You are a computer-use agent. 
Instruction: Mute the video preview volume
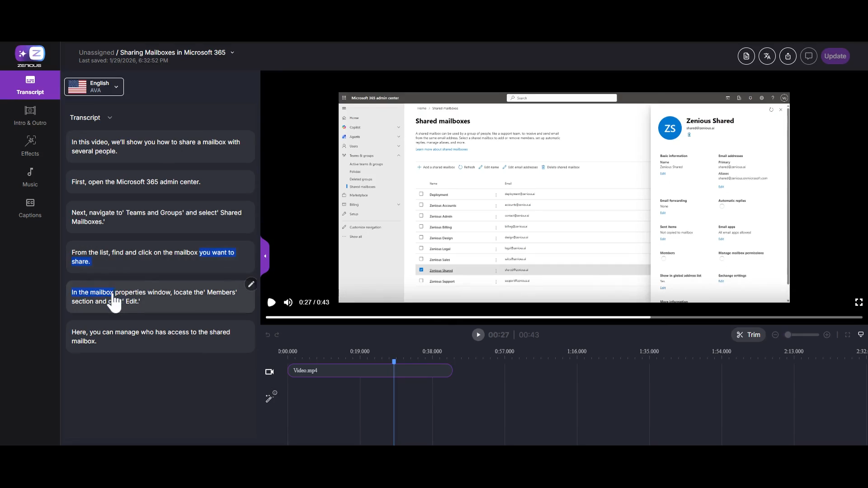(x=288, y=302)
